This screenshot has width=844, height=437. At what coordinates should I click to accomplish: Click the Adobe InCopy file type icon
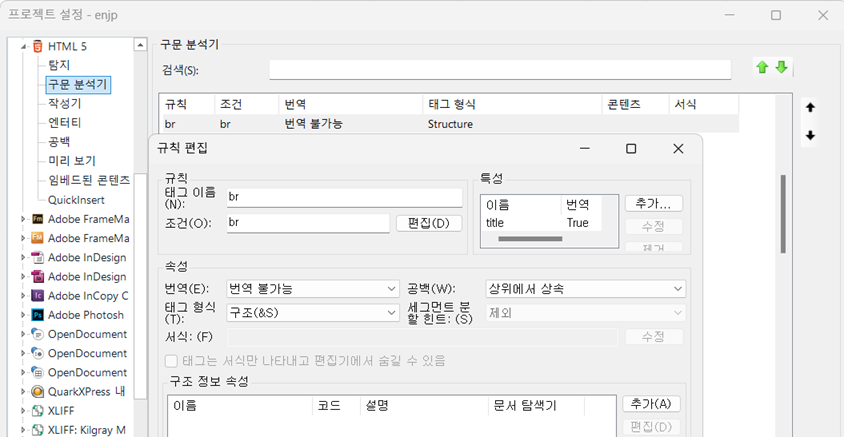pos(38,296)
